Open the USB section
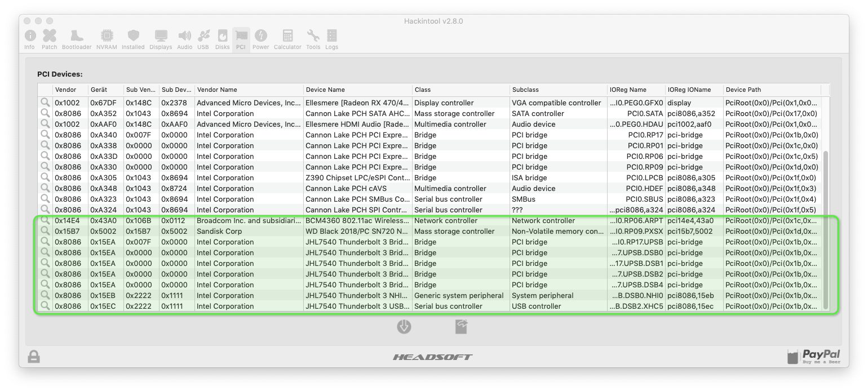The image size is (868, 391). point(203,39)
